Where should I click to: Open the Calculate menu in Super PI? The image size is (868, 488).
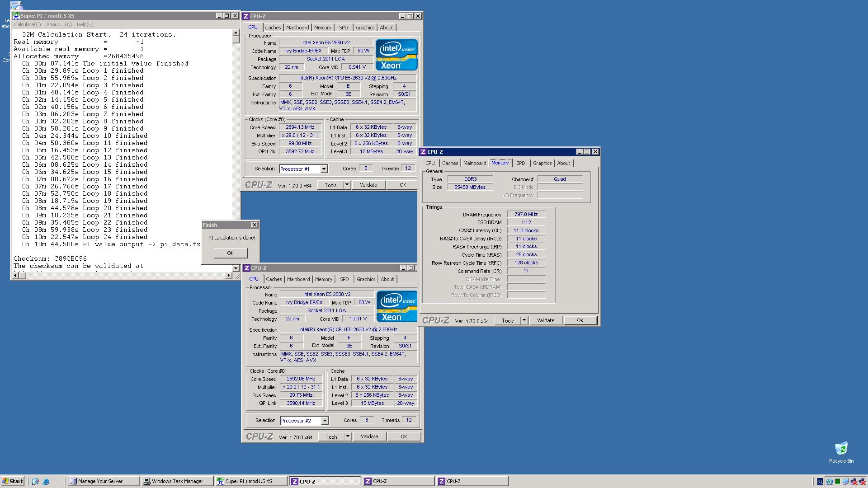click(x=27, y=24)
